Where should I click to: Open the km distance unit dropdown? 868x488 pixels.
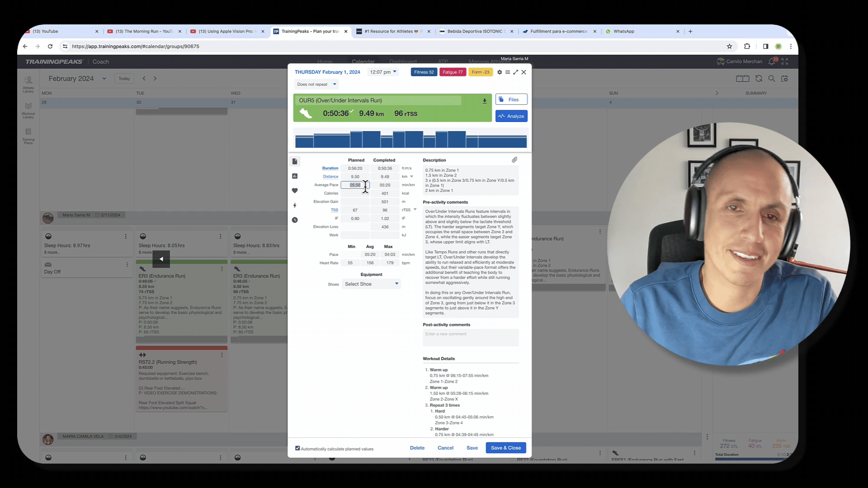point(411,177)
